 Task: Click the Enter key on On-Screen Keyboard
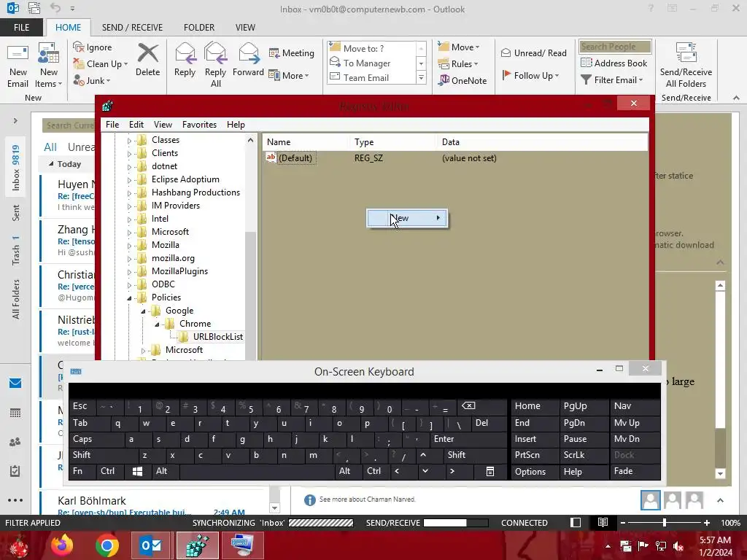469,439
